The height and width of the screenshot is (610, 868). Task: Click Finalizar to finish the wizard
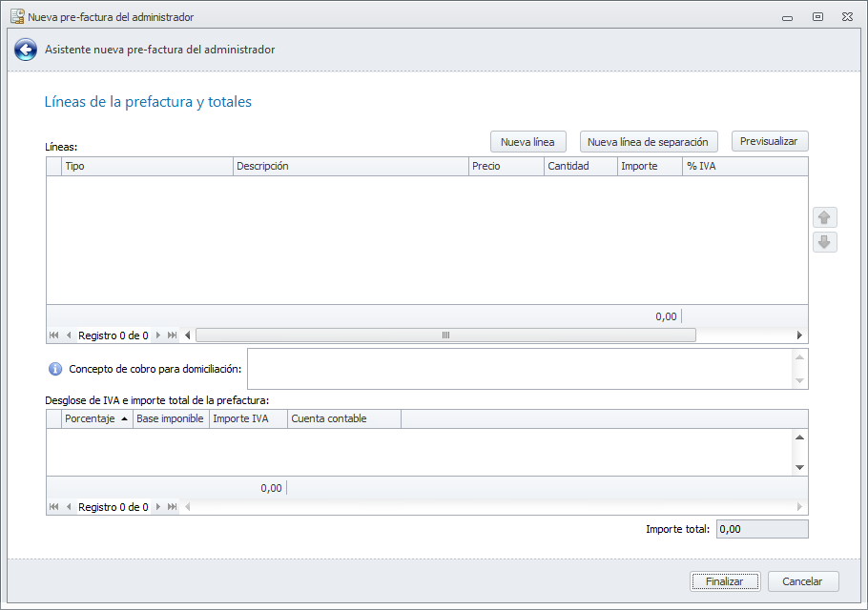point(725,581)
